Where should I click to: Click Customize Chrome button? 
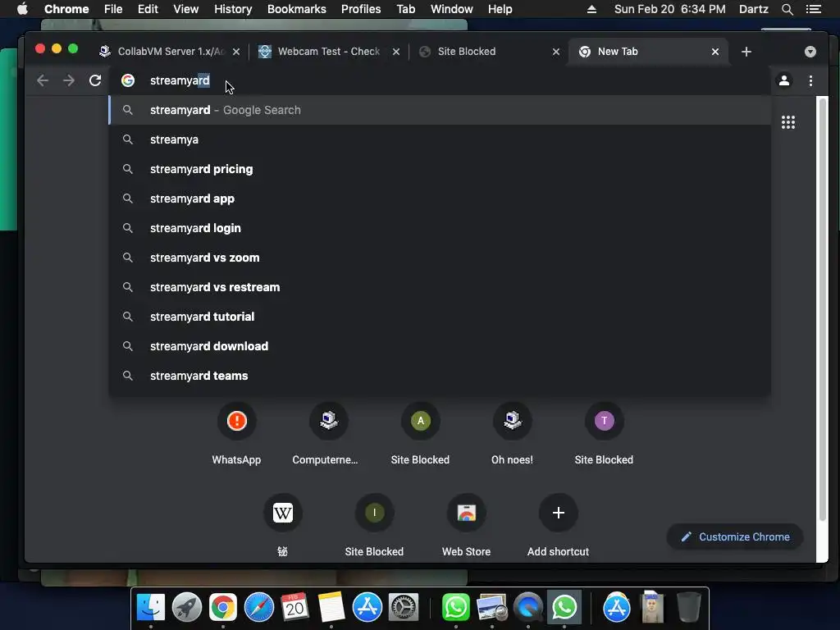735,536
